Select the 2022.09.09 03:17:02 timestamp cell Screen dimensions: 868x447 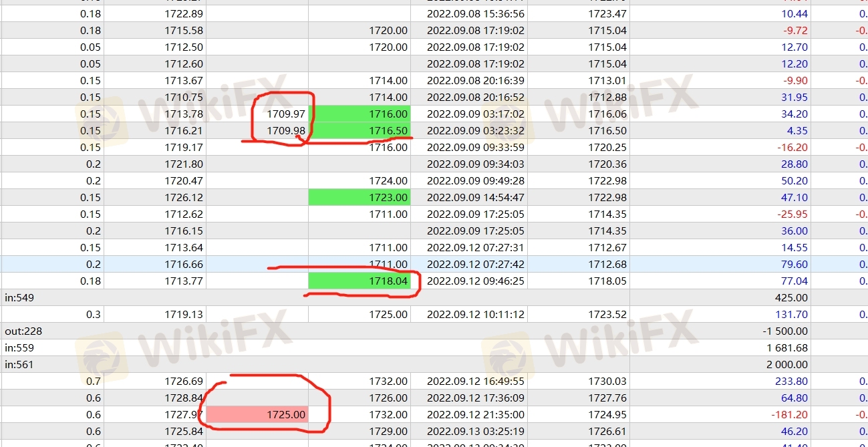(x=475, y=114)
